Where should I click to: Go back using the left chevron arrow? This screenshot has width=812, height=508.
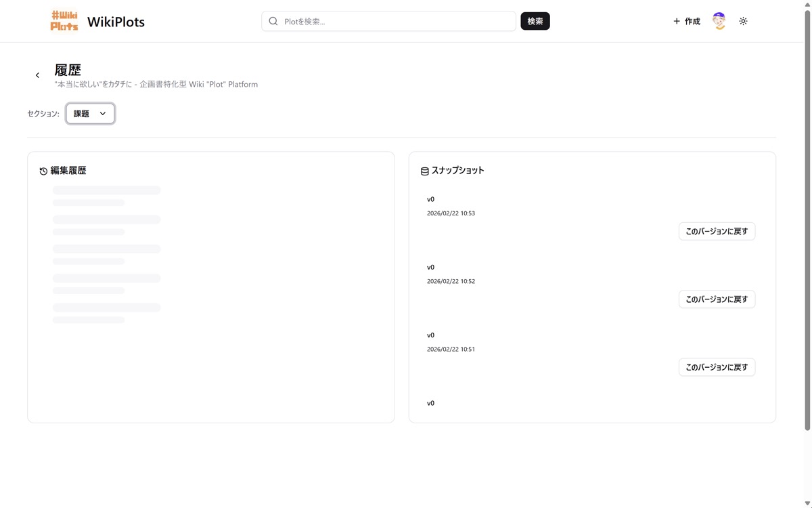[x=37, y=75]
